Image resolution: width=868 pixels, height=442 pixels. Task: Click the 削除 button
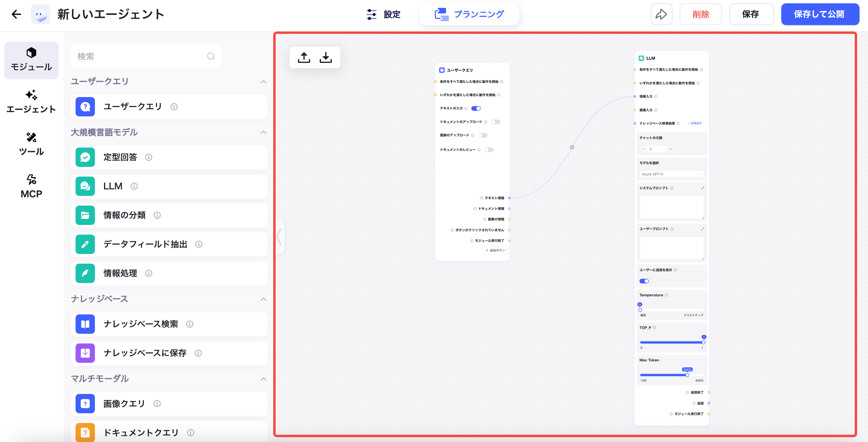pos(701,14)
